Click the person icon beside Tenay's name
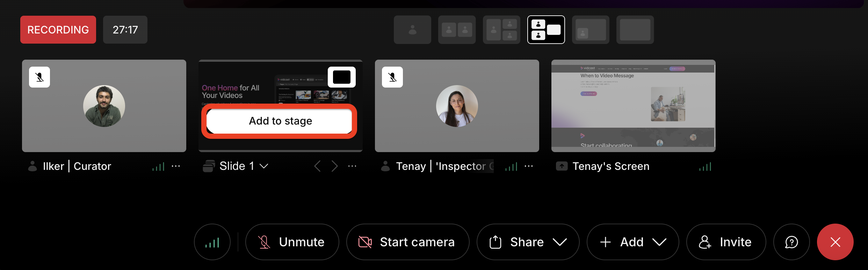Image resolution: width=868 pixels, height=270 pixels. tap(385, 166)
